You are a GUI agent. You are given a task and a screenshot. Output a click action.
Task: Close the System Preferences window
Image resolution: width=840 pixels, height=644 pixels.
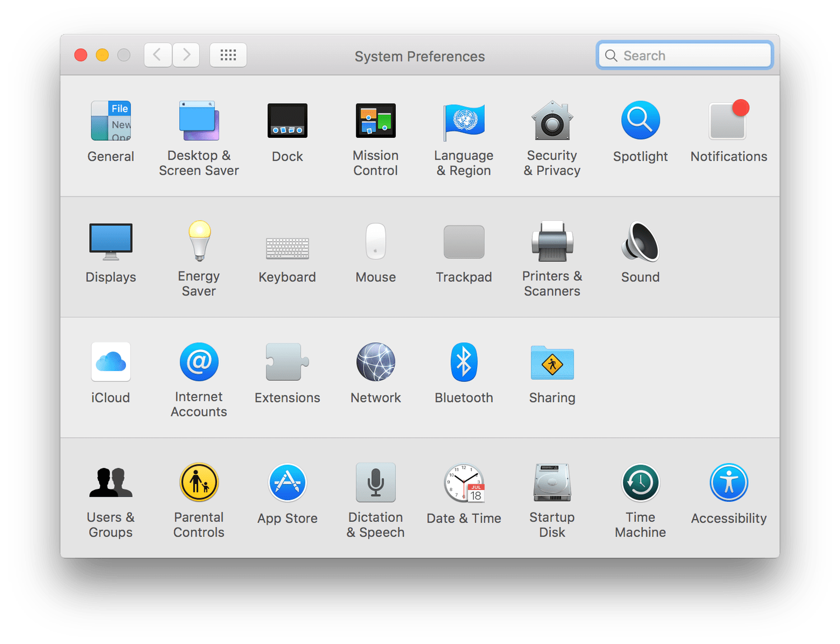point(81,55)
